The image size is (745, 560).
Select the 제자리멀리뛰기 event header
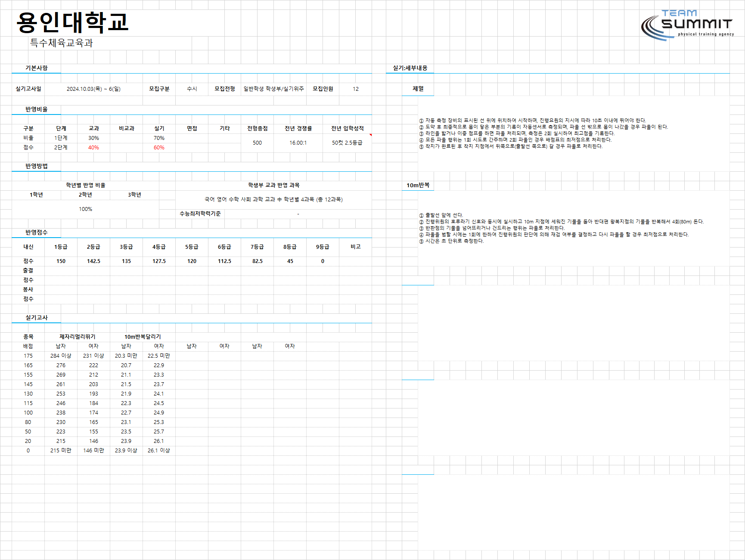(x=78, y=337)
